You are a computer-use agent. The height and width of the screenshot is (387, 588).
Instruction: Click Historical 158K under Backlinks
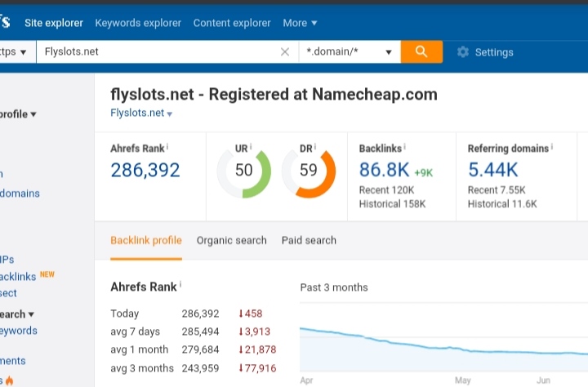click(392, 204)
